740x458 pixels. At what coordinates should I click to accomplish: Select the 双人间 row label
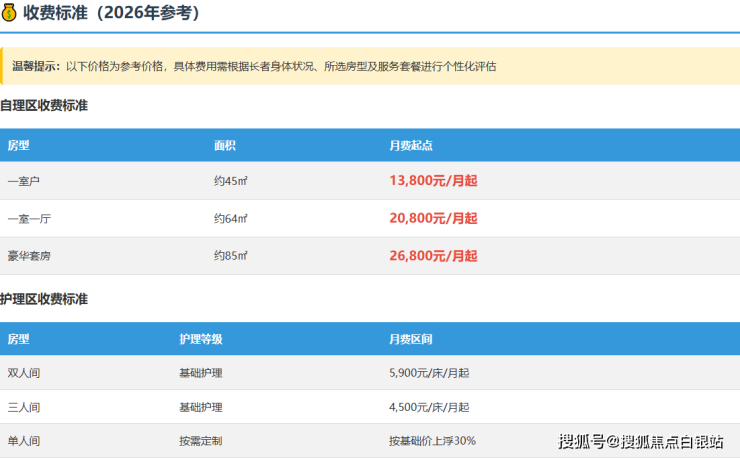point(23,373)
